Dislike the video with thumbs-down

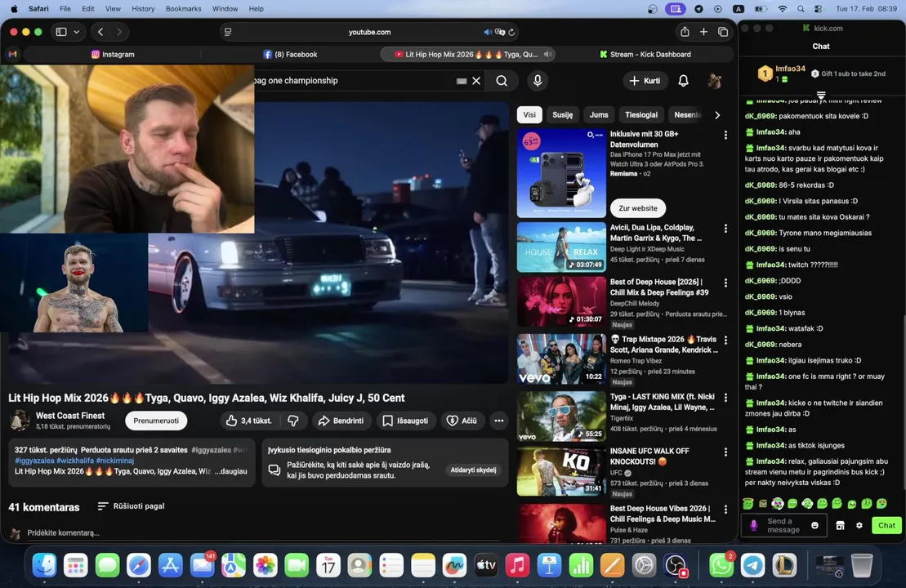(293, 421)
